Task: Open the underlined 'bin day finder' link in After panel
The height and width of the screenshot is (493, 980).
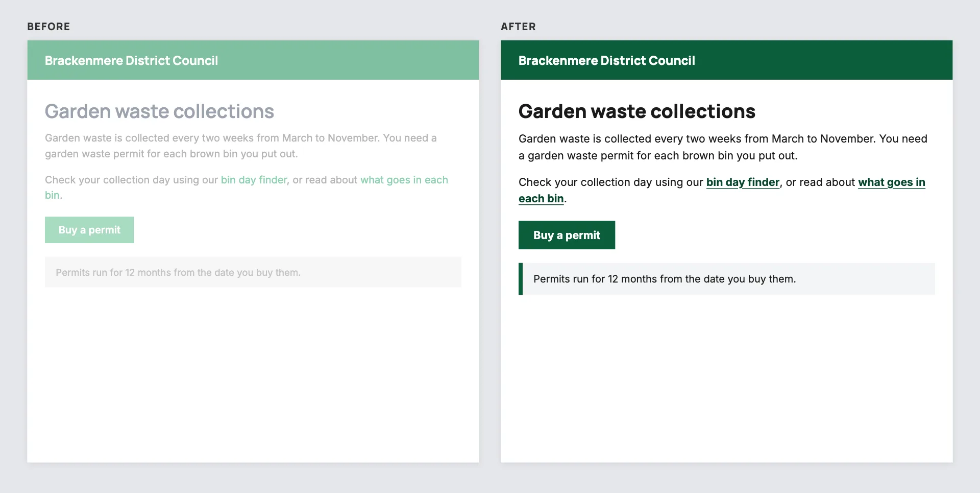Action: click(743, 182)
